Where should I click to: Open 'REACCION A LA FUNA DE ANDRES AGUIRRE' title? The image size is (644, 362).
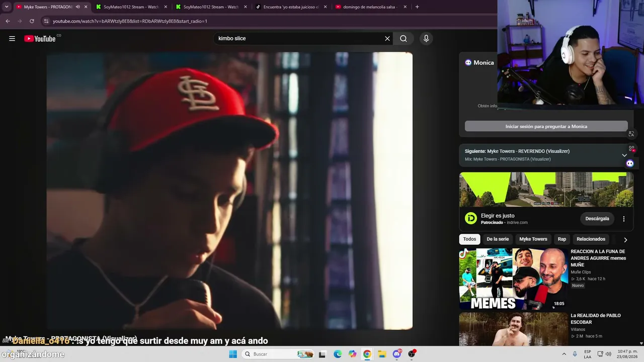[598, 258]
